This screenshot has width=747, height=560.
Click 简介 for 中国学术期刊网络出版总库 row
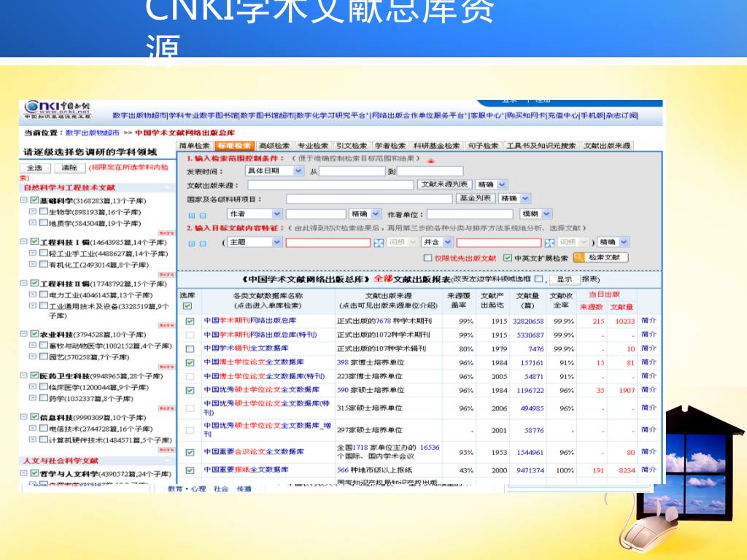point(649,321)
